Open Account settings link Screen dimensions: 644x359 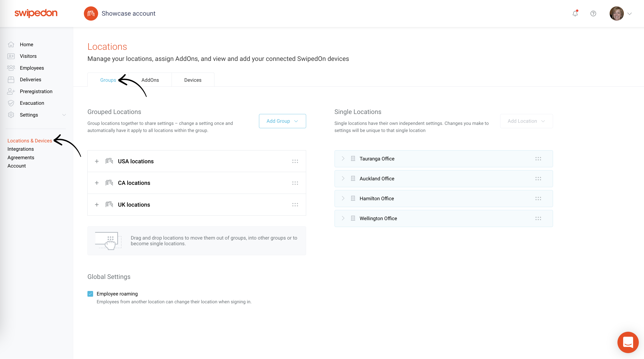point(17,166)
